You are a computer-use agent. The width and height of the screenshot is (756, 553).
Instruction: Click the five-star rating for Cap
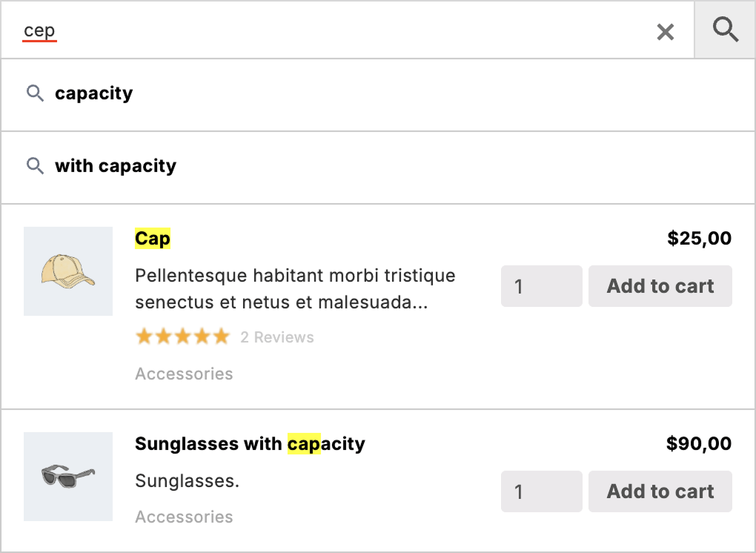coord(182,337)
